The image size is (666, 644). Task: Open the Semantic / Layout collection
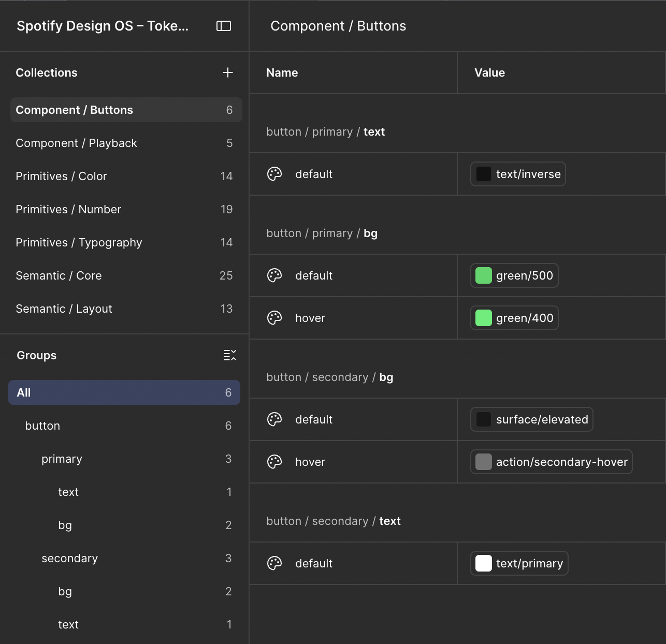pyautogui.click(x=126, y=309)
